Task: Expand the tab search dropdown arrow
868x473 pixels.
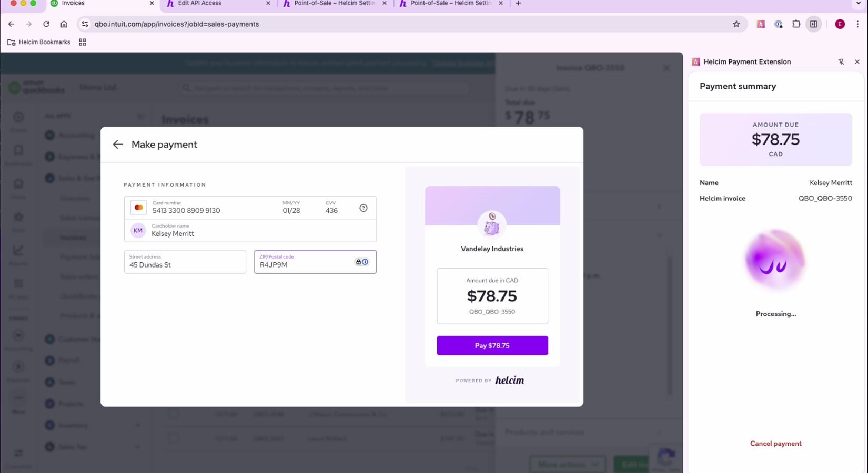Action: (858, 4)
